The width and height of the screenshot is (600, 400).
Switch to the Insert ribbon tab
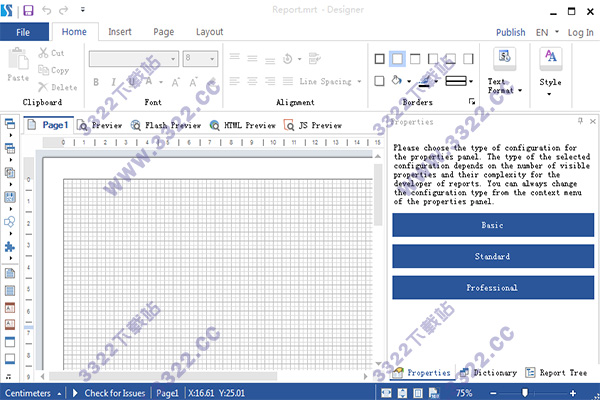click(x=119, y=32)
